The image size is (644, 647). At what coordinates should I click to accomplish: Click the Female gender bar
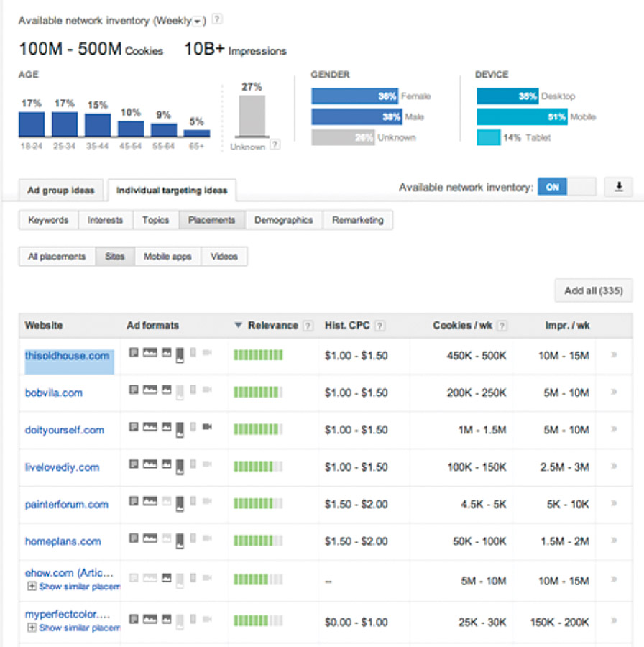[x=355, y=96]
